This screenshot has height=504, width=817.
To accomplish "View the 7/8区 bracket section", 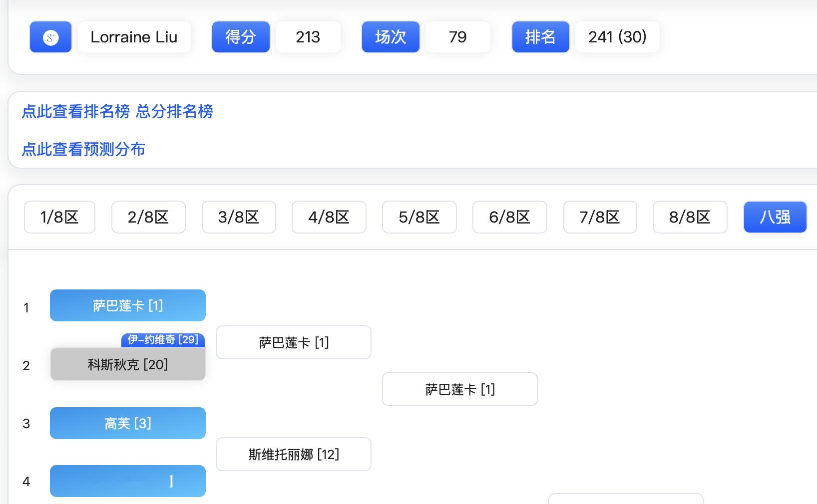I will click(x=600, y=217).
